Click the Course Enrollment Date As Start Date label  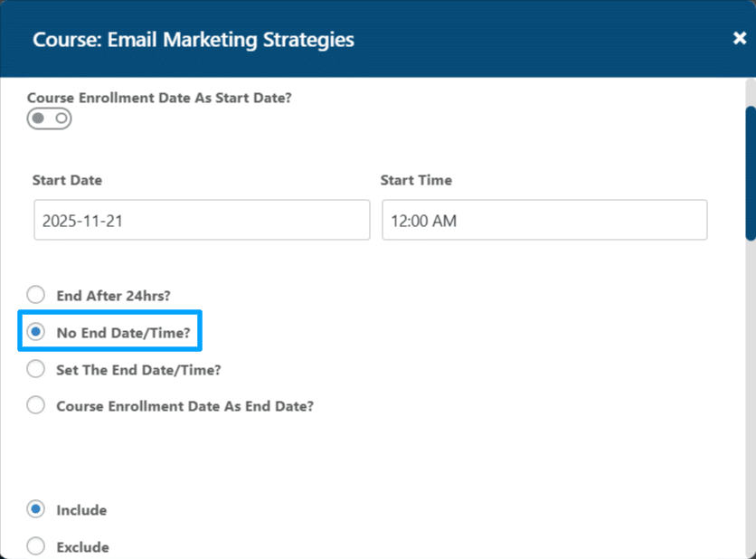tap(159, 98)
